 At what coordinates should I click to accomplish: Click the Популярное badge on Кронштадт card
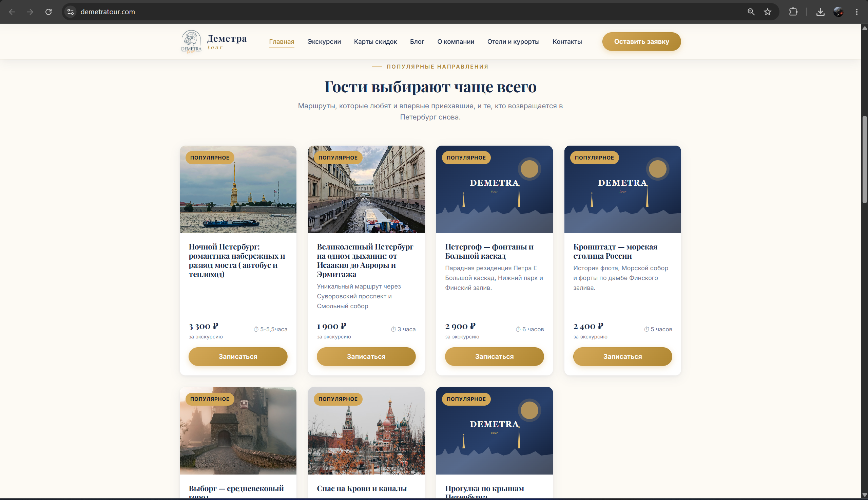(x=594, y=158)
